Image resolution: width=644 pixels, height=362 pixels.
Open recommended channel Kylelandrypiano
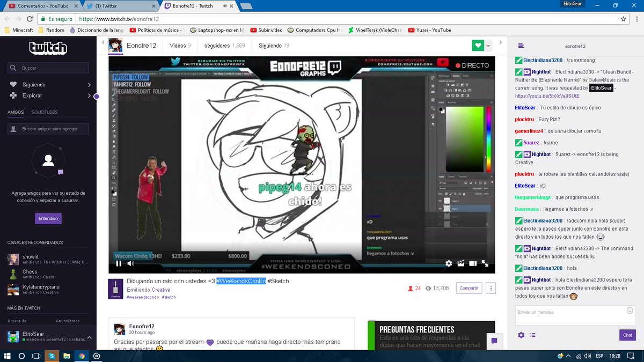click(47, 290)
